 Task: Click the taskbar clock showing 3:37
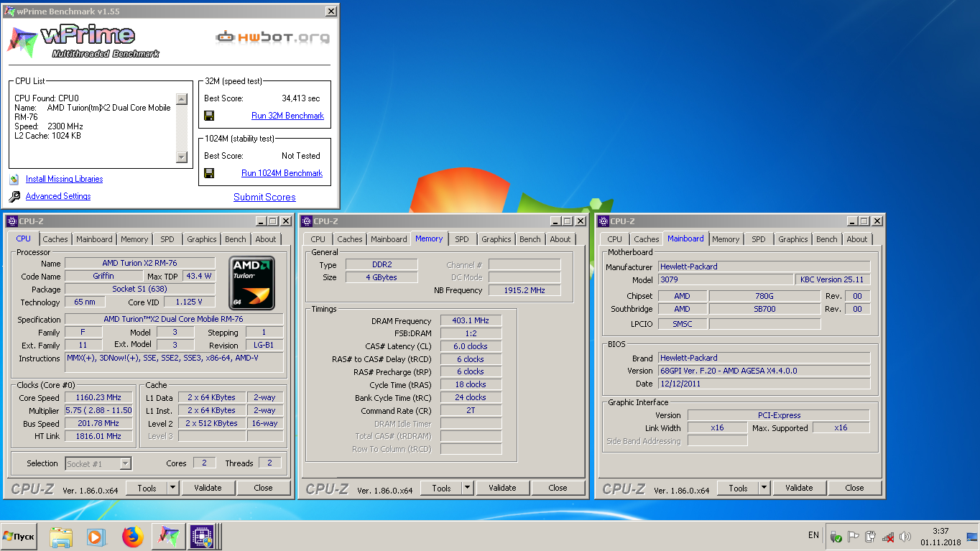click(940, 537)
